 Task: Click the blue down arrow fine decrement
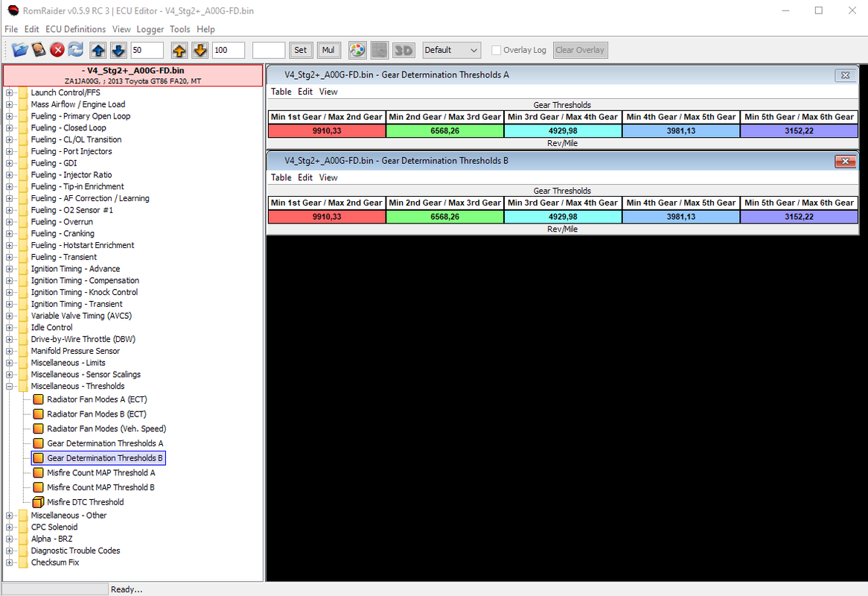(x=118, y=51)
